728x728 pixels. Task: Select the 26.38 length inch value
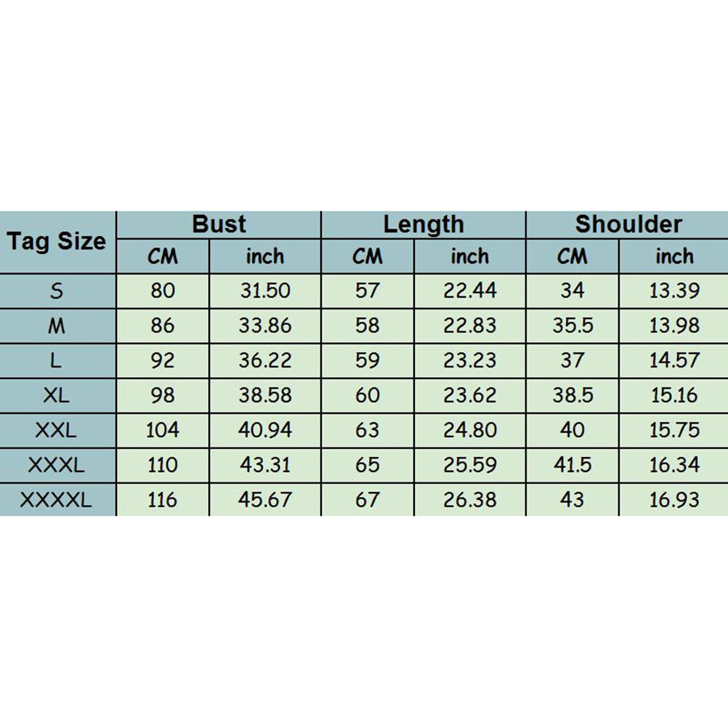470,500
